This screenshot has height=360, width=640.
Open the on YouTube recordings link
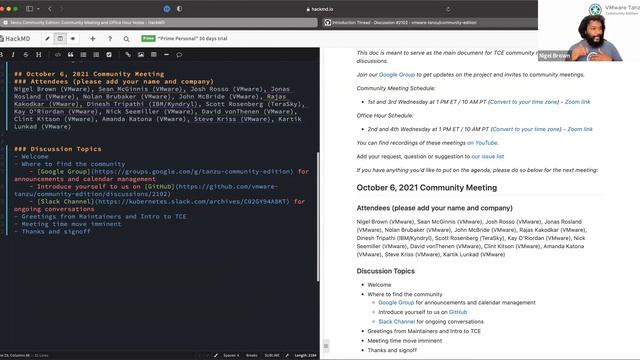pyautogui.click(x=482, y=143)
